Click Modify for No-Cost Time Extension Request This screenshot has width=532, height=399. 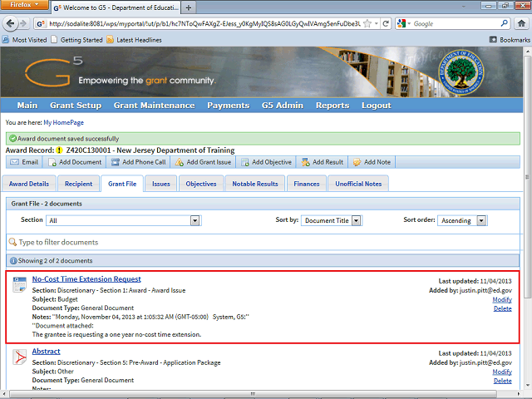pos(502,299)
